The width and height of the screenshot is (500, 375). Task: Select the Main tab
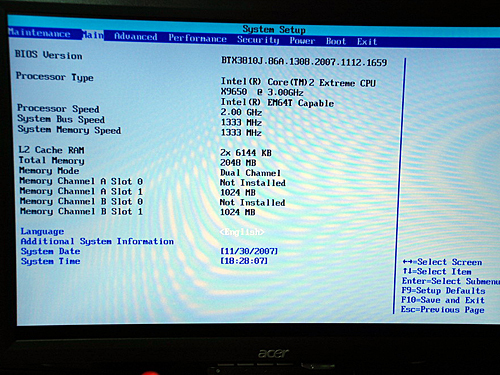coord(93,34)
